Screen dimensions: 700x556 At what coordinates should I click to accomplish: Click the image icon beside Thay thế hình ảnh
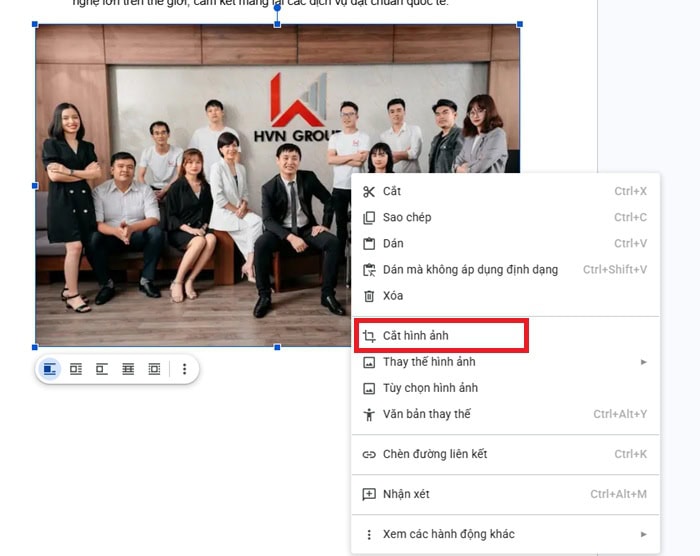369,362
